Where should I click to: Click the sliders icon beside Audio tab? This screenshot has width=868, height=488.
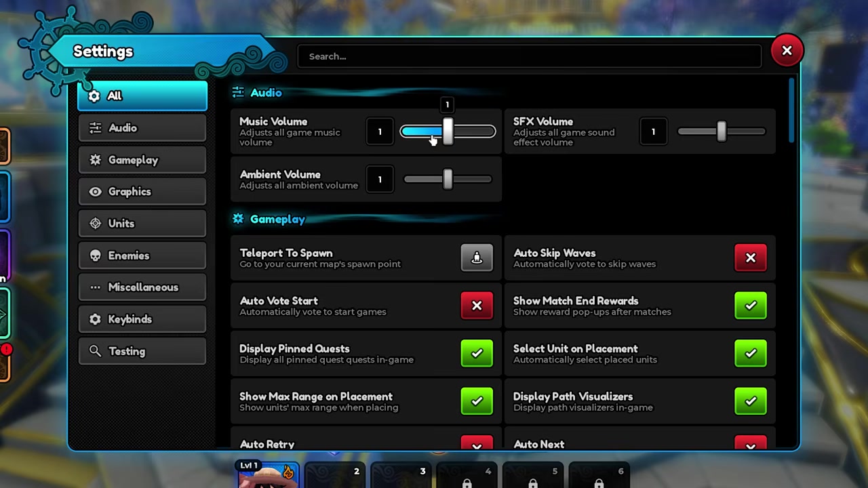point(95,127)
